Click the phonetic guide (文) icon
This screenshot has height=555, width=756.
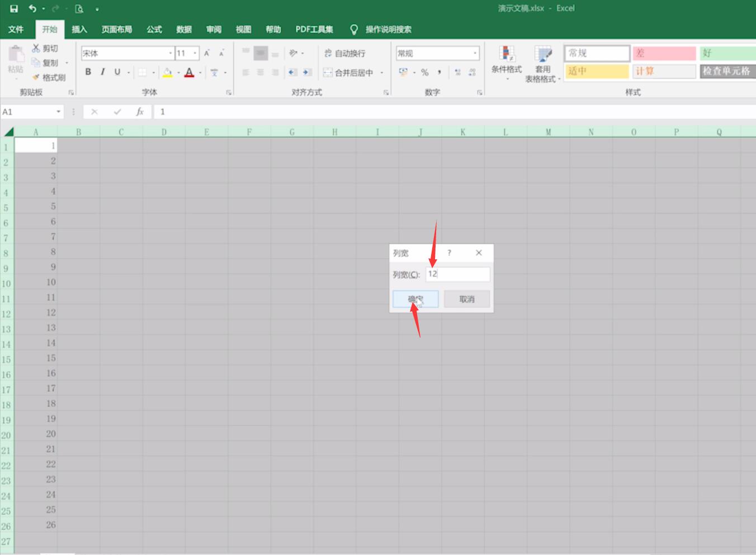(214, 72)
